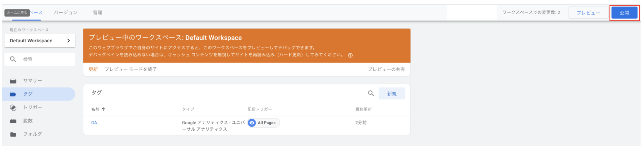Click the Folders (フォルダ) folder icon
This screenshot has height=151, width=644.
pos(13,134)
